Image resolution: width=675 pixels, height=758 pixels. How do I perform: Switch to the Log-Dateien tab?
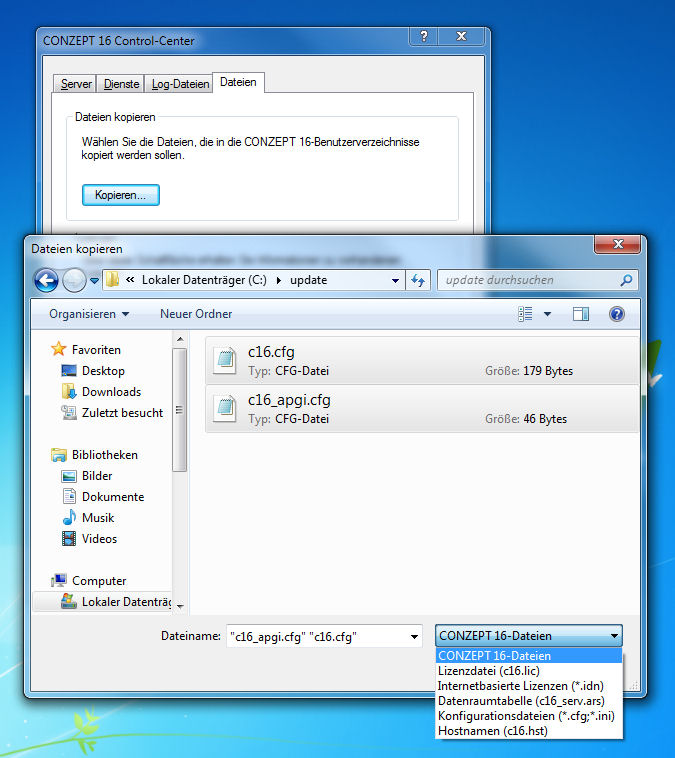pos(180,84)
